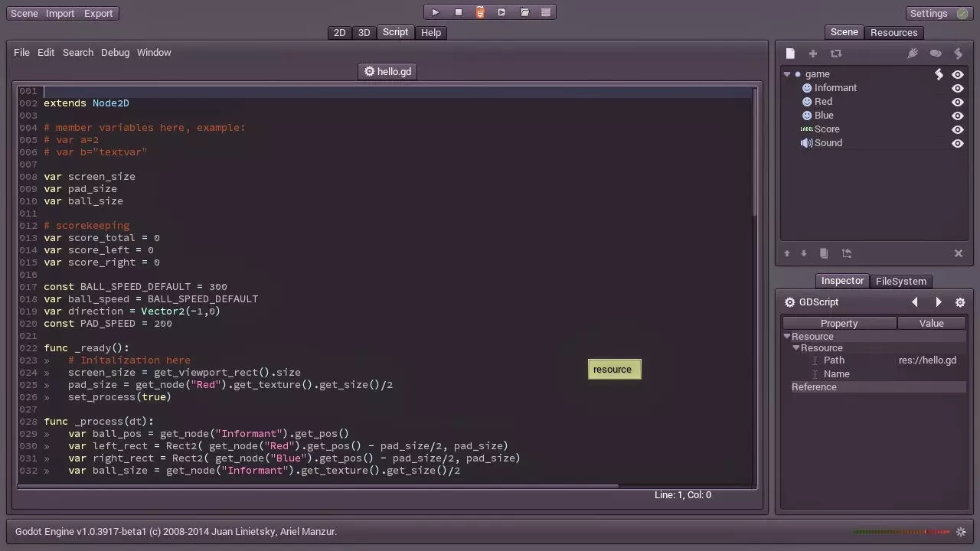Click the resource button near the Inspector
This screenshot has width=980, height=551.
point(613,369)
